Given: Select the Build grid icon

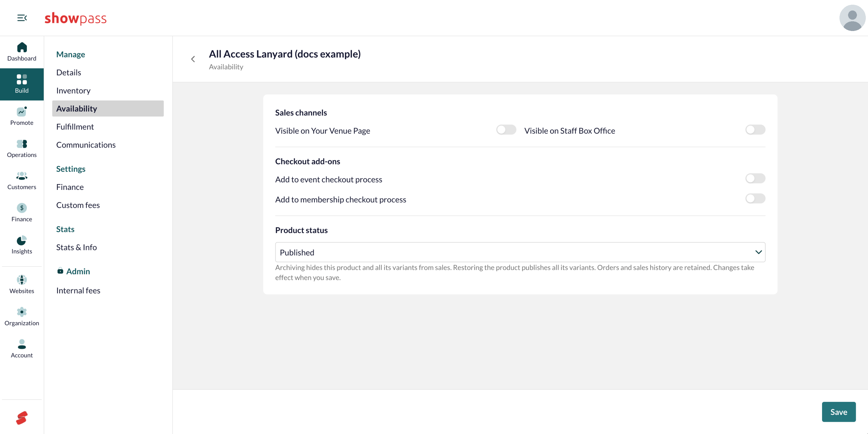Looking at the screenshot, I should [x=22, y=79].
